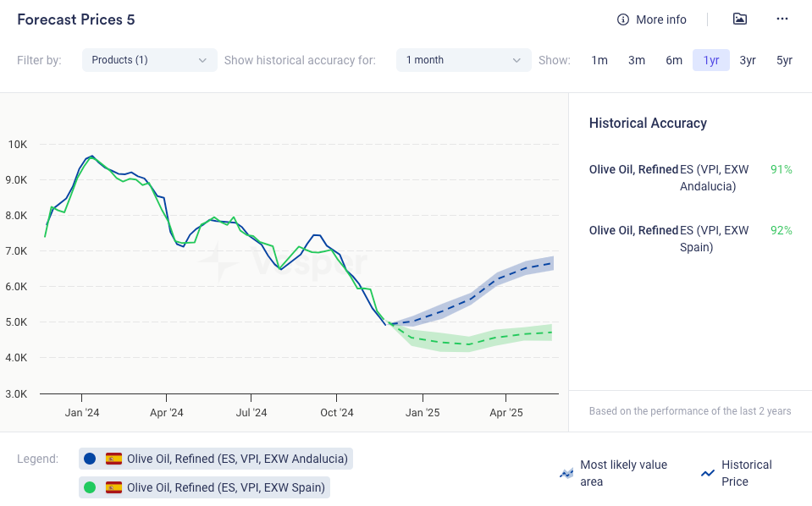This screenshot has height=506, width=812.
Task: Click the Most likely value area icon
Action: pos(566,473)
